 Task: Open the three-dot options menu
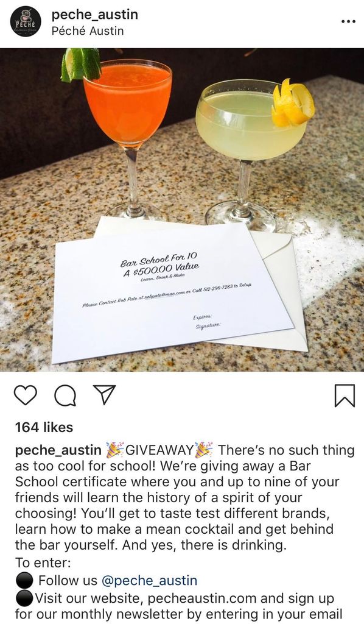click(x=348, y=21)
